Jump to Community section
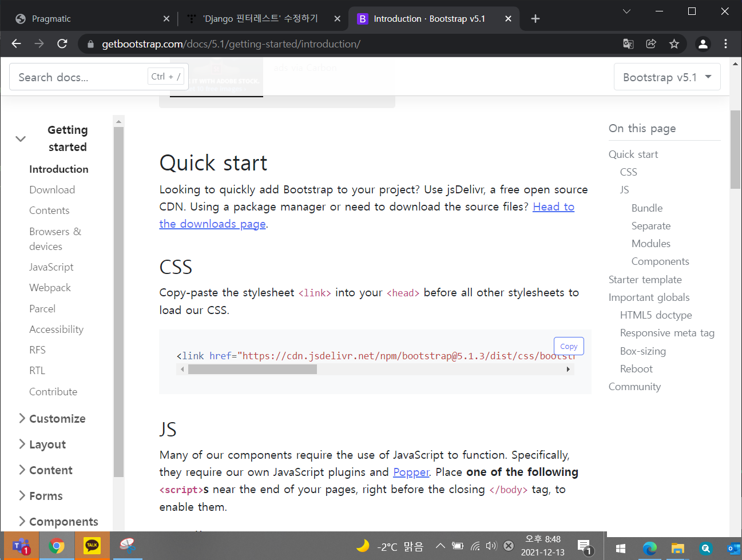The width and height of the screenshot is (742, 560). click(x=634, y=387)
